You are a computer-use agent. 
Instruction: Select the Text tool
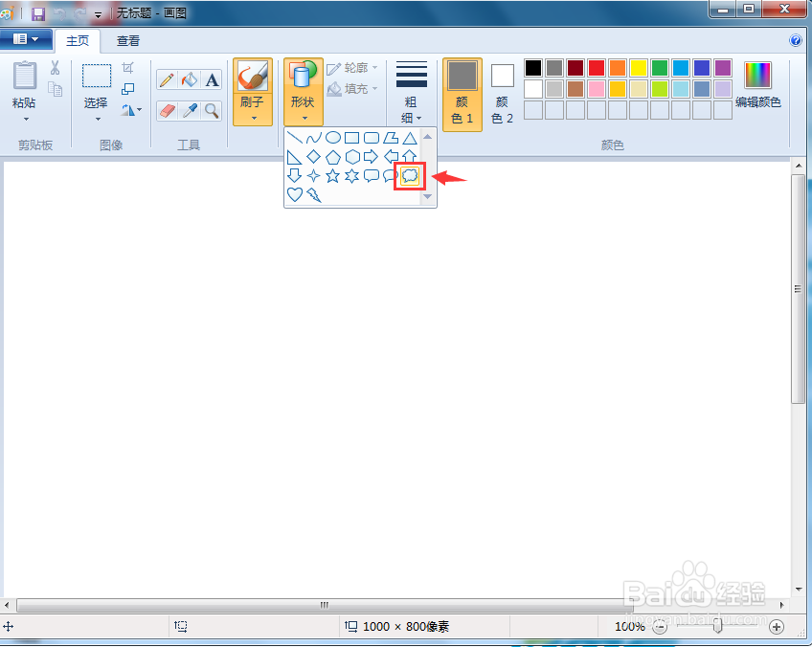point(212,80)
